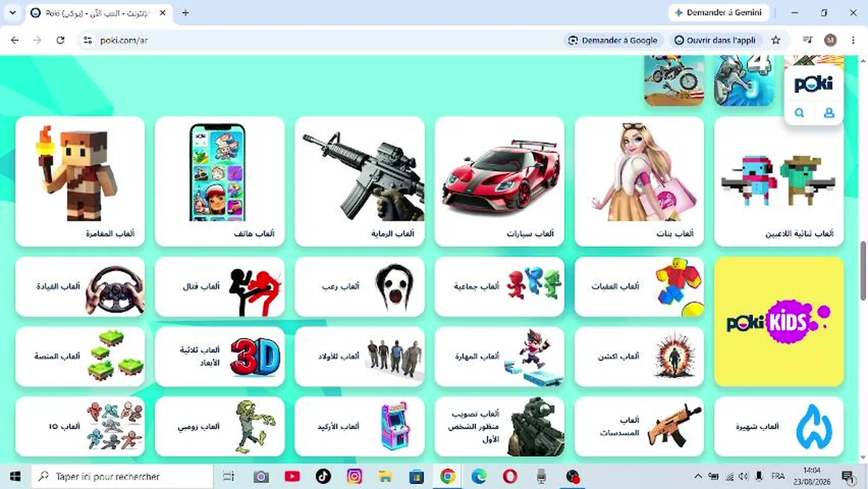868x489 pixels.
Task: Bookmark this page with star icon
Action: click(x=776, y=40)
